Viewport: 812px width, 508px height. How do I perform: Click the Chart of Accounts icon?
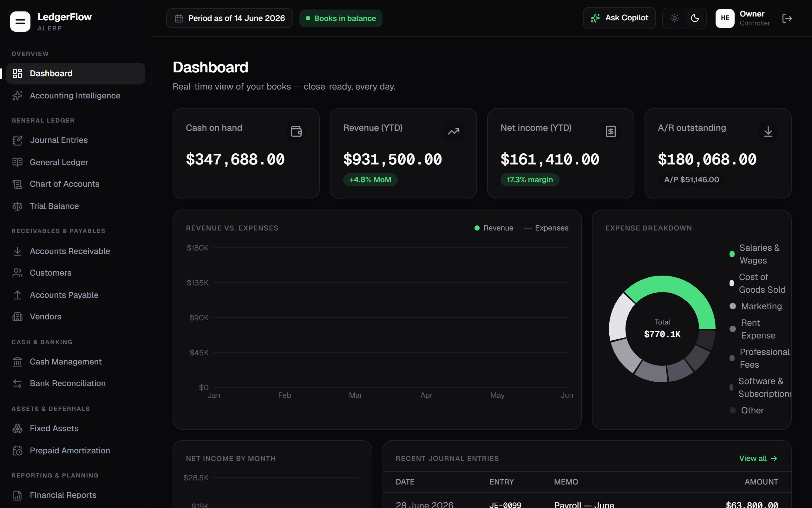[x=17, y=184]
